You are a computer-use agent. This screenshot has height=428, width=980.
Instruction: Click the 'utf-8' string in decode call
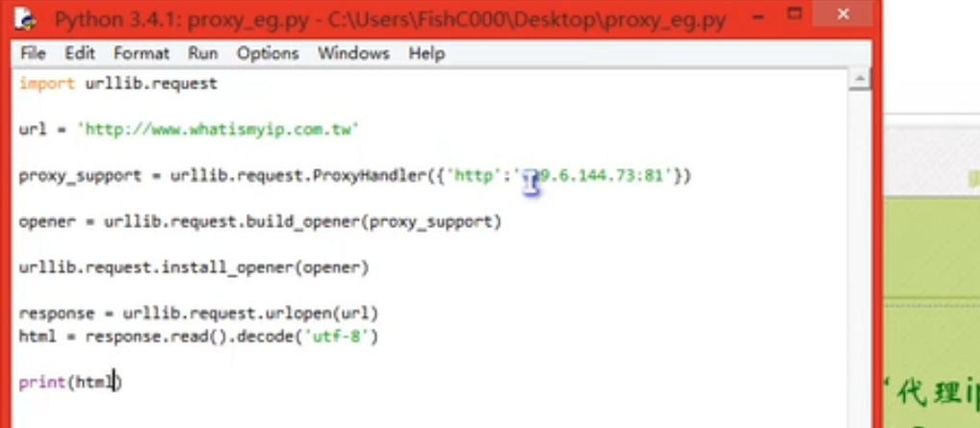336,337
